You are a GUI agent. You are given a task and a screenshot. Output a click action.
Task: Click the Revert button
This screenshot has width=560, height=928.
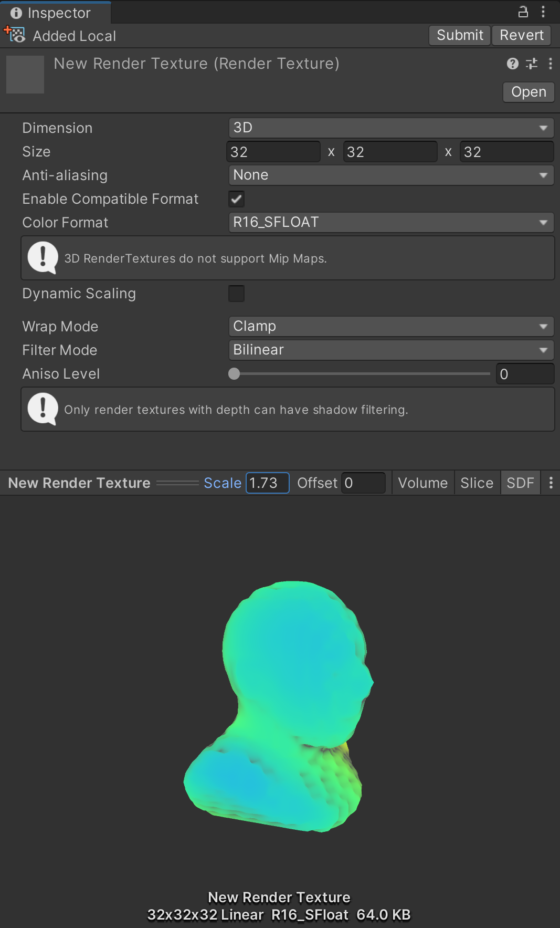click(x=521, y=35)
